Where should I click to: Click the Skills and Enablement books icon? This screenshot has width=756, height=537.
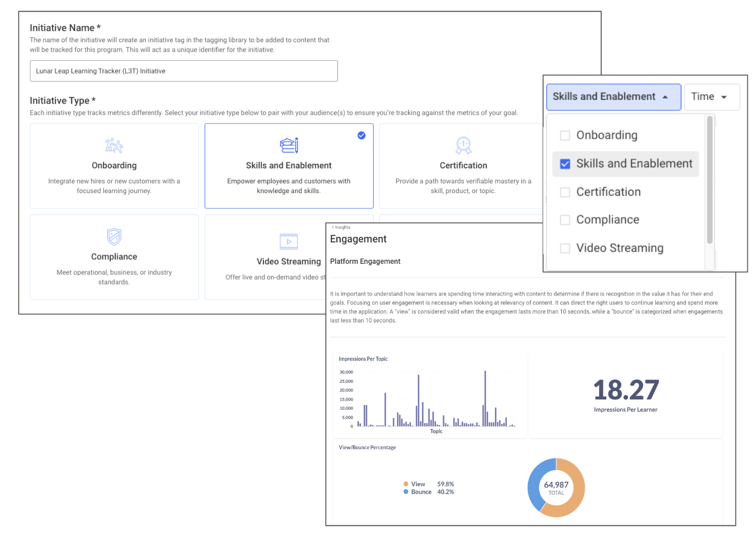pos(289,145)
